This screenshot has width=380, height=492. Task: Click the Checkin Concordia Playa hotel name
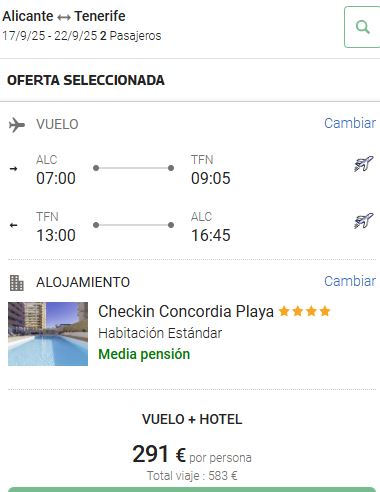coord(186,312)
